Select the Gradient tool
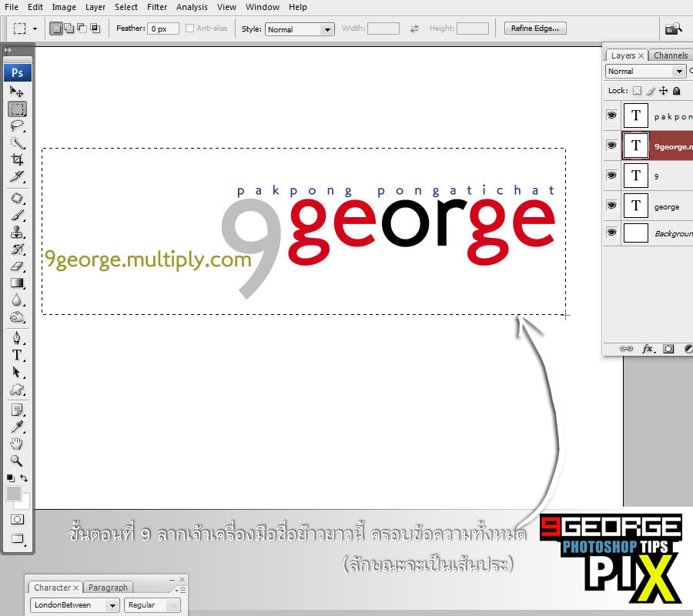693x616 pixels. (x=17, y=283)
